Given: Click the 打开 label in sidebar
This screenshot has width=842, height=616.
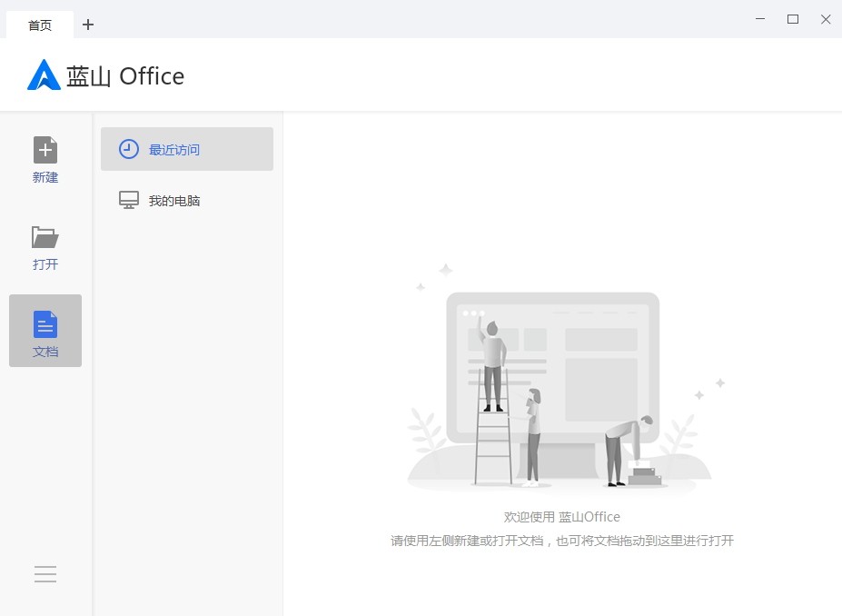Looking at the screenshot, I should [x=45, y=265].
